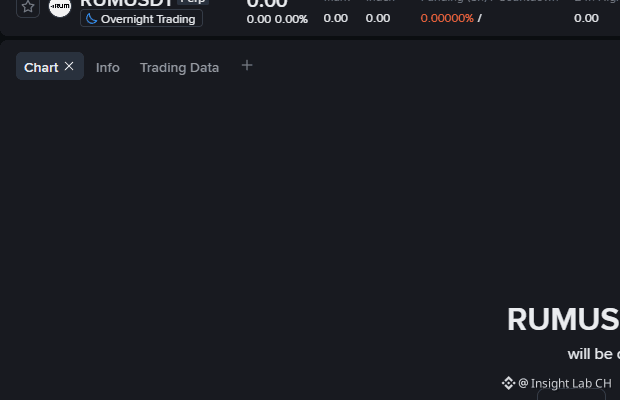
Task: Open the RUMUSDT symbol selector
Action: [x=127, y=3]
